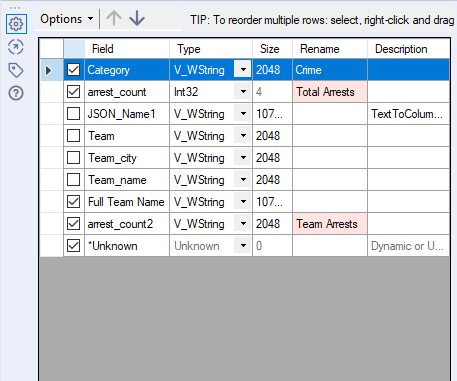Edit the 'Team Arrests' rename cell
Screen dimensions: 457x381
330,224
